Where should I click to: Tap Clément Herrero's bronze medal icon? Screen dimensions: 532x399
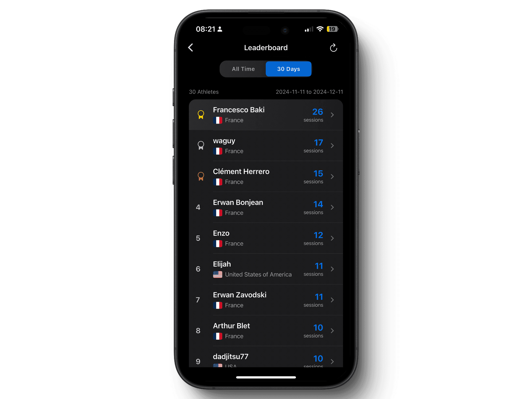pos(200,176)
